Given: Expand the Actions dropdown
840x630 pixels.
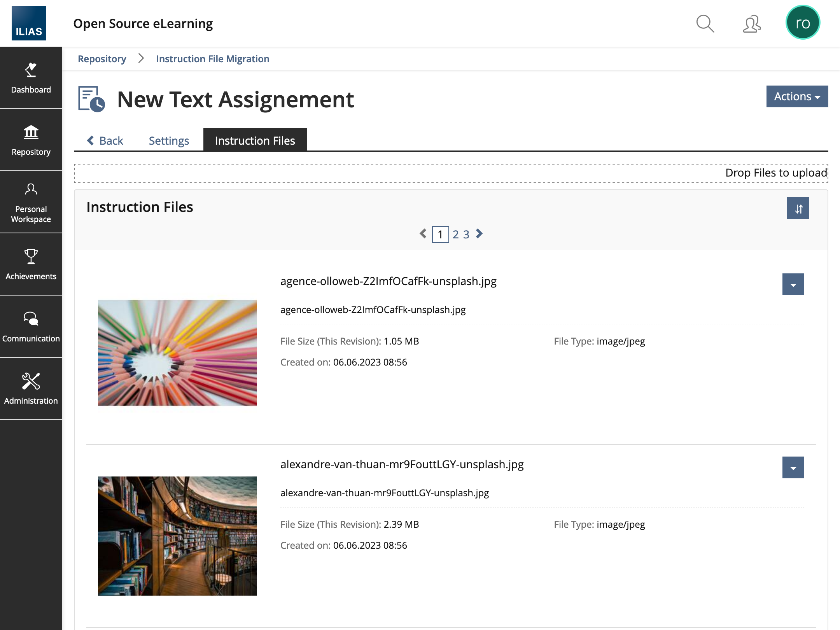Looking at the screenshot, I should click(x=797, y=96).
